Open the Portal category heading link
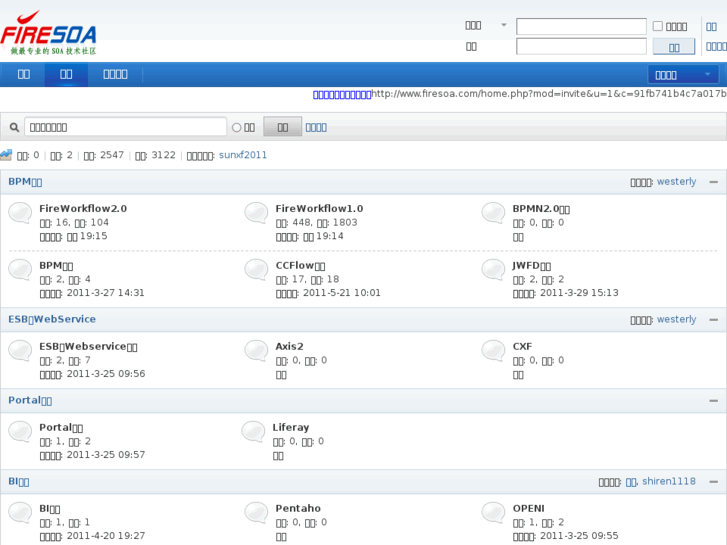This screenshot has width=727, height=545. click(30, 400)
